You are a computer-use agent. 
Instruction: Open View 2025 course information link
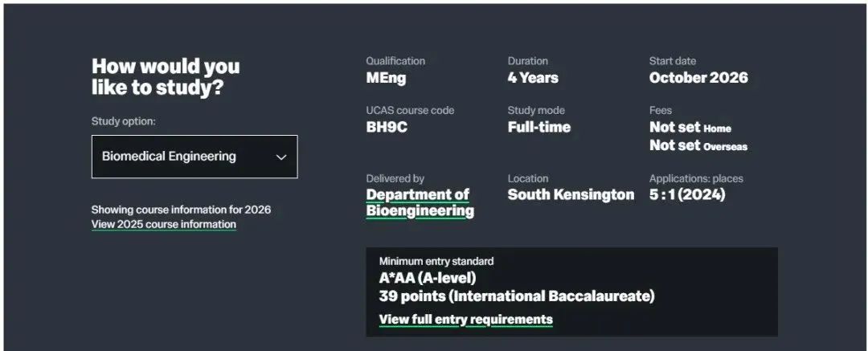[x=164, y=224]
